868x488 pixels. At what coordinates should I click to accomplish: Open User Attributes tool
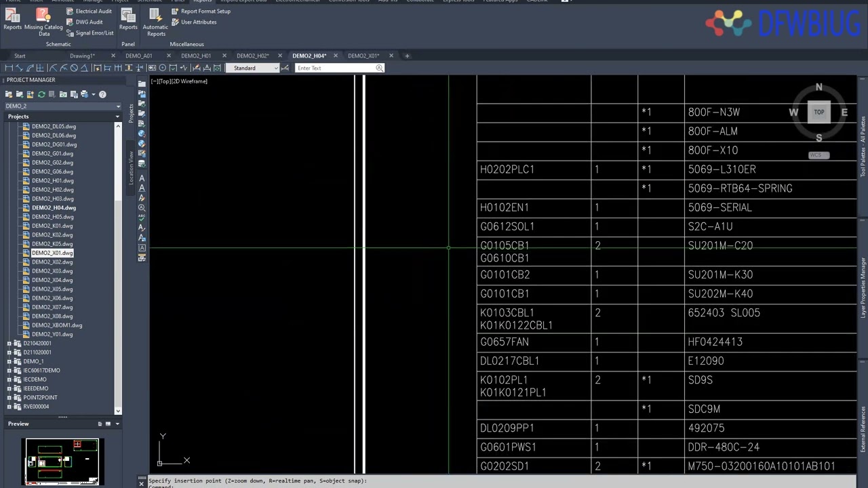194,22
